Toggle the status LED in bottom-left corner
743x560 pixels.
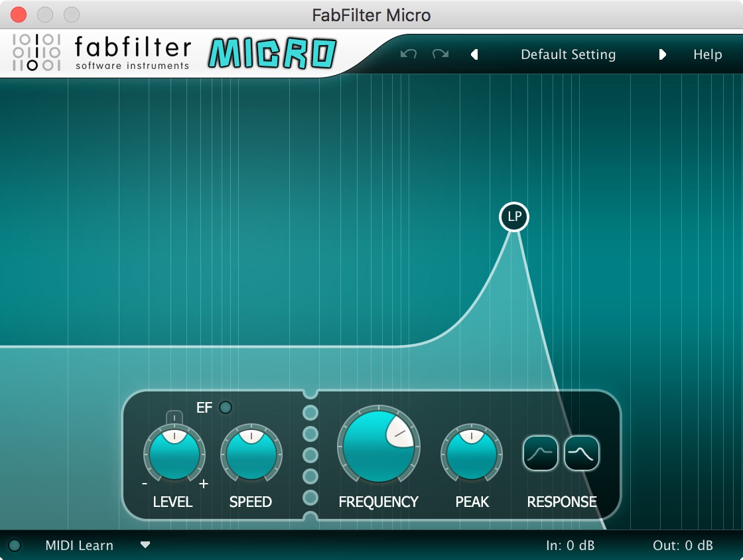click(x=14, y=545)
